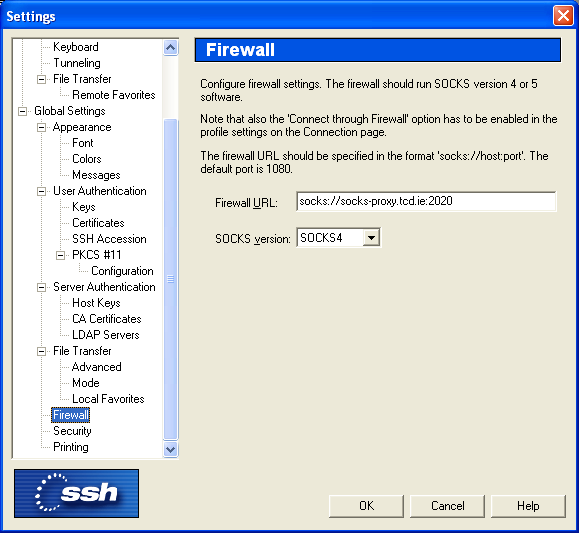
Task: Click the ssh logo image
Action: (x=76, y=493)
